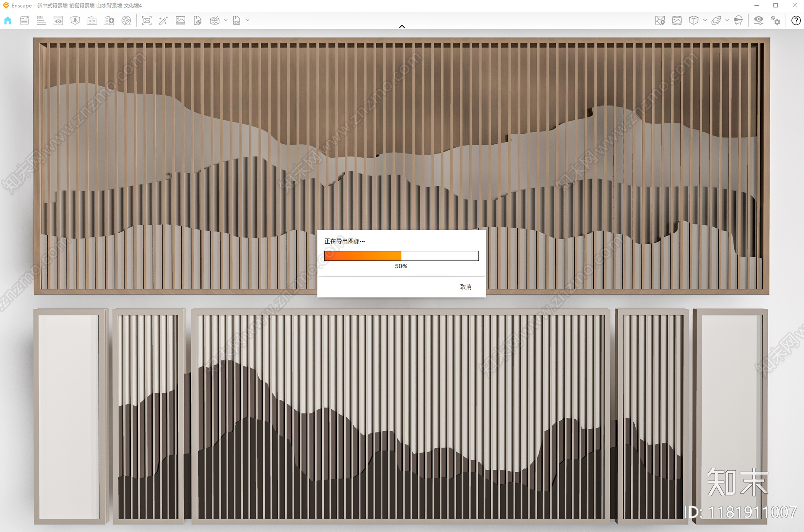This screenshot has height=532, width=804.
Task: Expand the 360 panorama dropdown arrow
Action: 225,21
